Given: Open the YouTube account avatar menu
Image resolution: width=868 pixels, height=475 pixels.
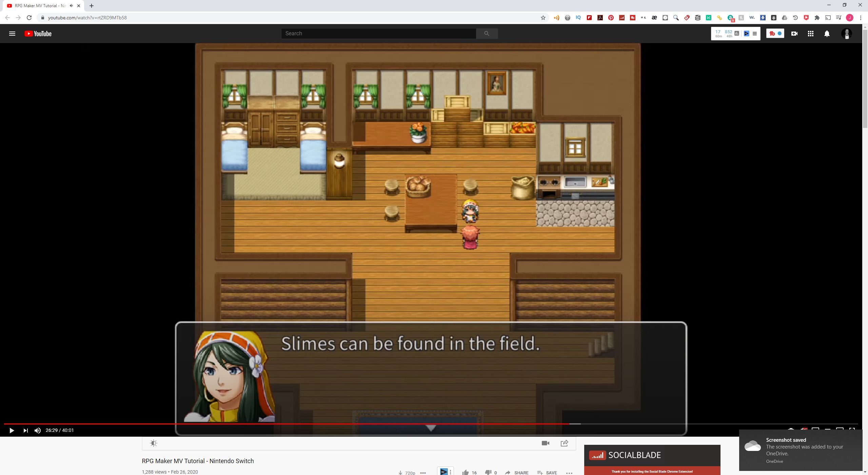Looking at the screenshot, I should 847,34.
